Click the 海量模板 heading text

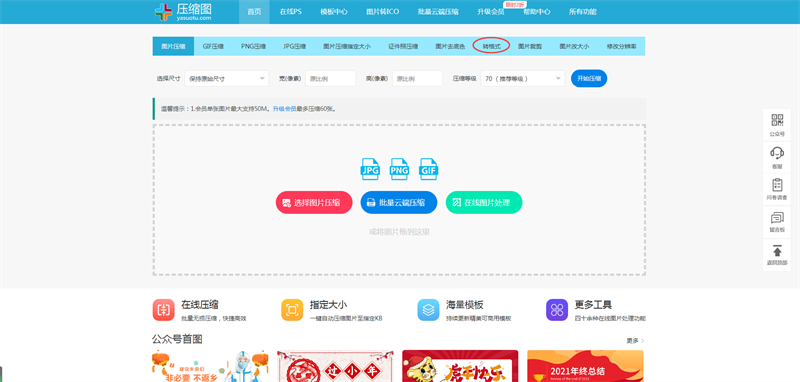464,305
